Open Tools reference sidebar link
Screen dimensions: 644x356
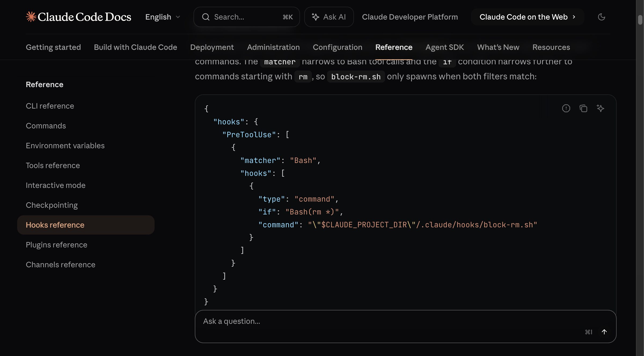point(53,165)
